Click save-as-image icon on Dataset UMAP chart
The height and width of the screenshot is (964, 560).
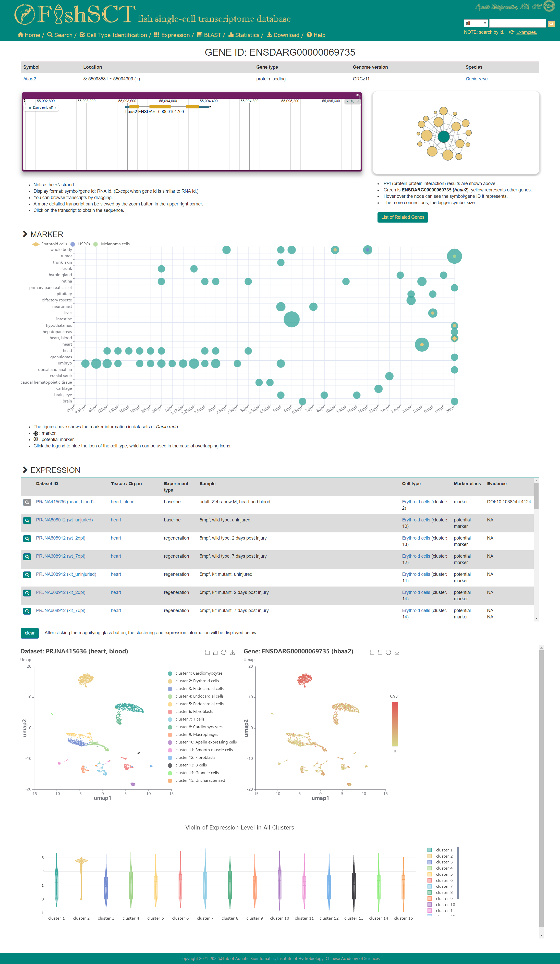[232, 652]
